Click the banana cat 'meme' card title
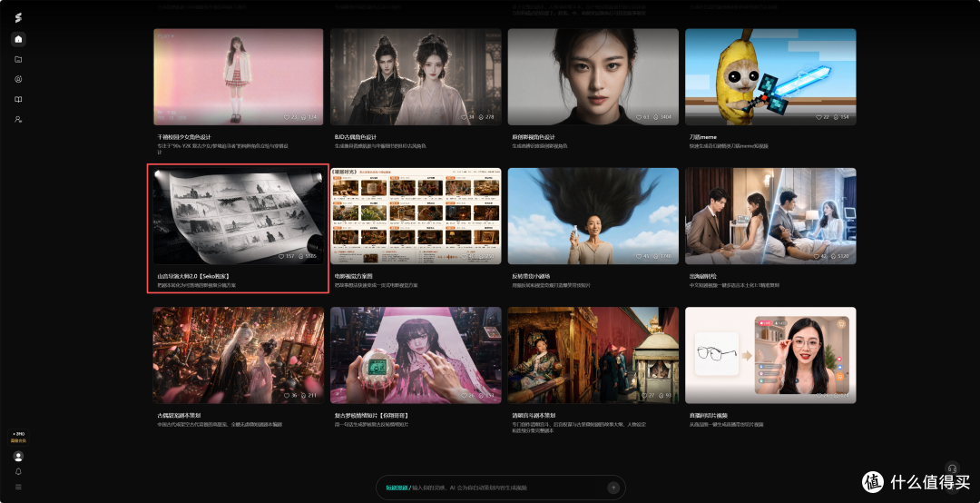The height and width of the screenshot is (503, 980). [x=703, y=136]
